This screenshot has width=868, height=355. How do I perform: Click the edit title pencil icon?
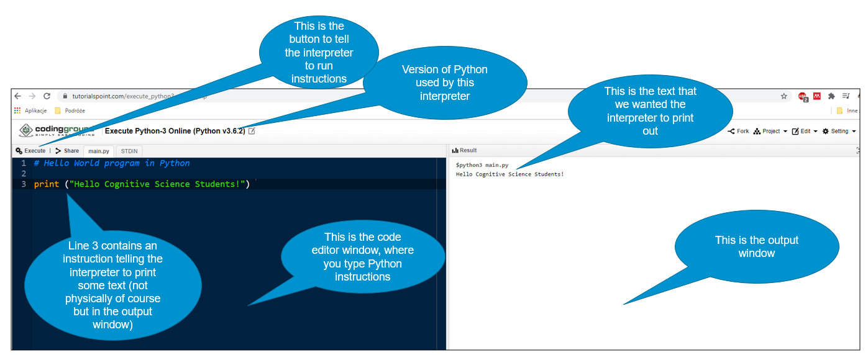[252, 131]
